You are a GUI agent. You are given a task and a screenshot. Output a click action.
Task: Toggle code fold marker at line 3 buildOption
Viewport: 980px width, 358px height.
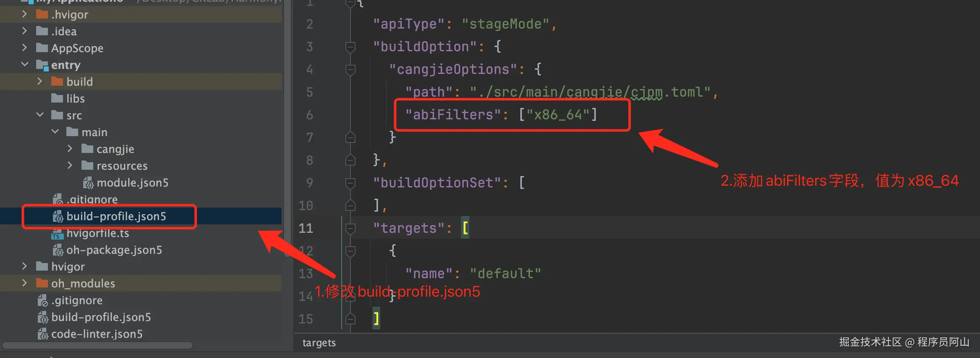pos(350,47)
